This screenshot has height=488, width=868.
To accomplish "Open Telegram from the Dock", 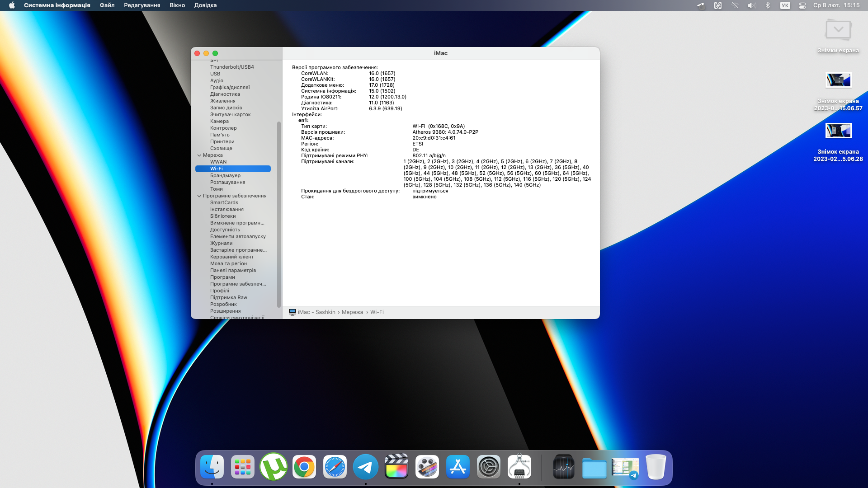I will (x=366, y=467).
